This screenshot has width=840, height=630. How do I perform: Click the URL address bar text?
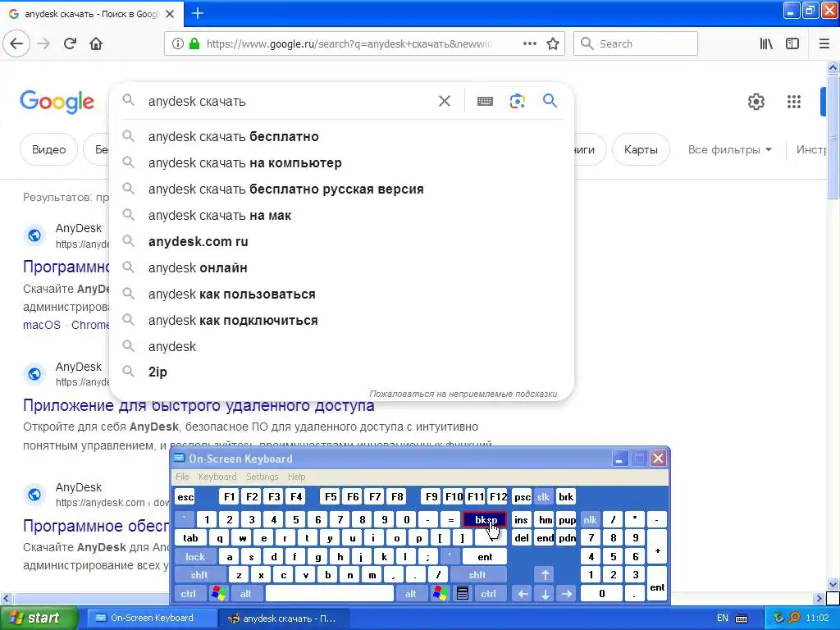click(x=349, y=44)
